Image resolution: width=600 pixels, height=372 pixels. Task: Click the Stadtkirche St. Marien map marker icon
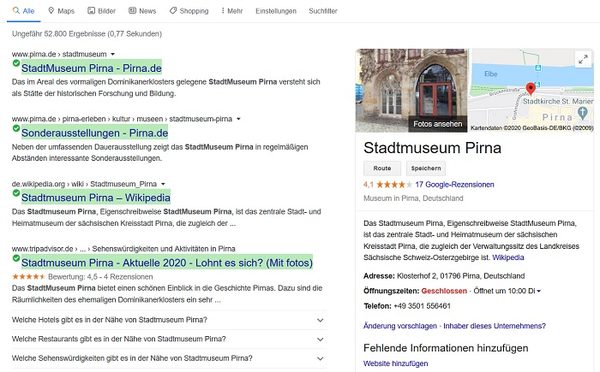pyautogui.click(x=582, y=112)
